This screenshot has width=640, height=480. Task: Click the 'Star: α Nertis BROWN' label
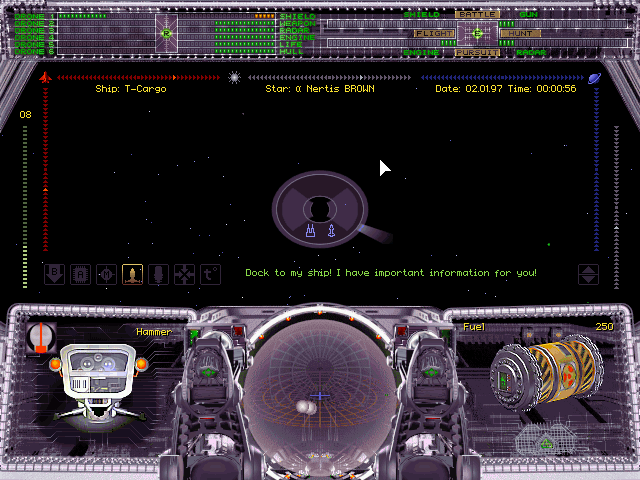click(320, 89)
